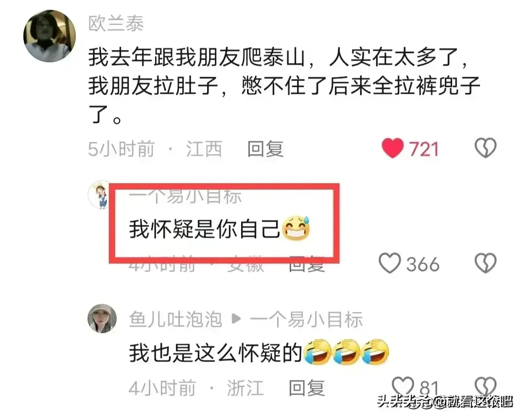The image size is (525, 420).
Task: Tap broken heart beside 366 likes
Action: tap(485, 263)
